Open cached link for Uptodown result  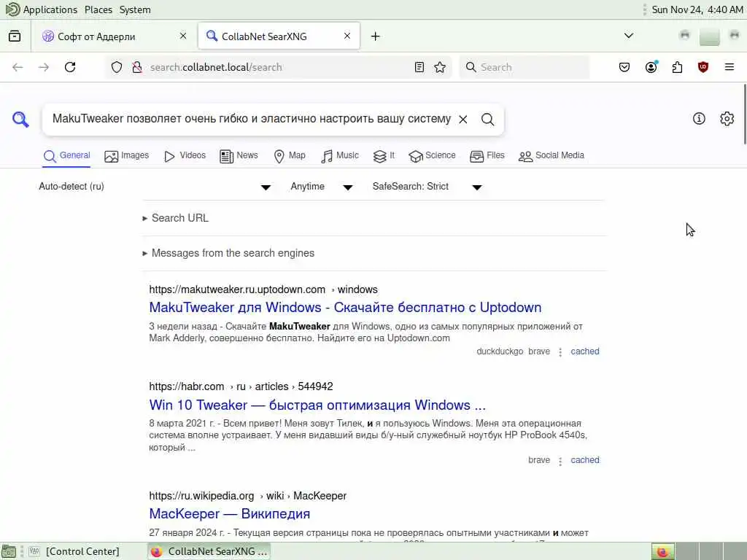tap(584, 351)
